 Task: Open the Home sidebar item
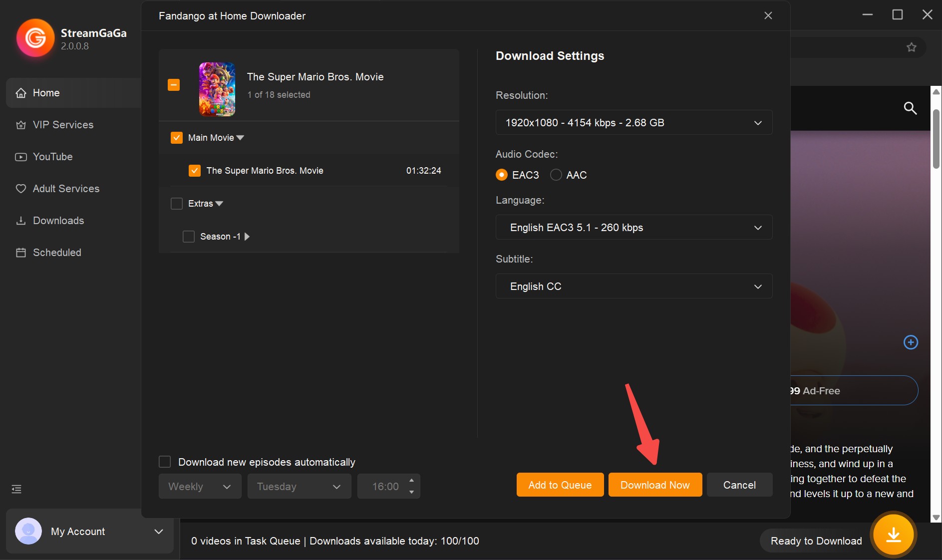tap(74, 93)
